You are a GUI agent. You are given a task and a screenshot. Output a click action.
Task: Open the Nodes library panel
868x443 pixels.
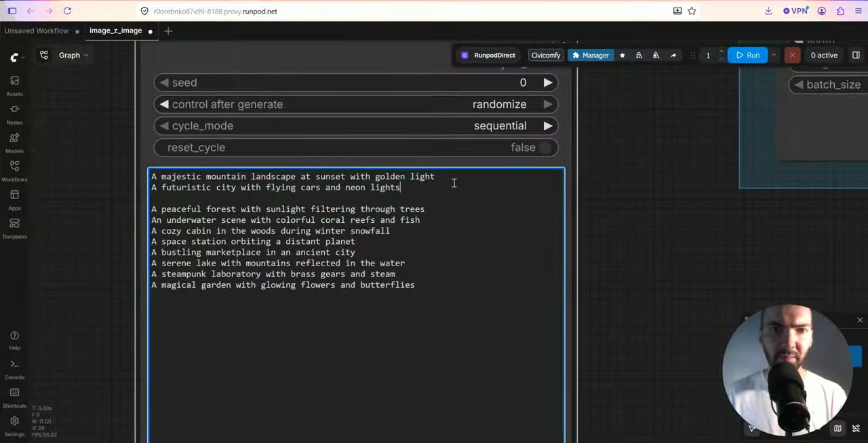[14, 114]
